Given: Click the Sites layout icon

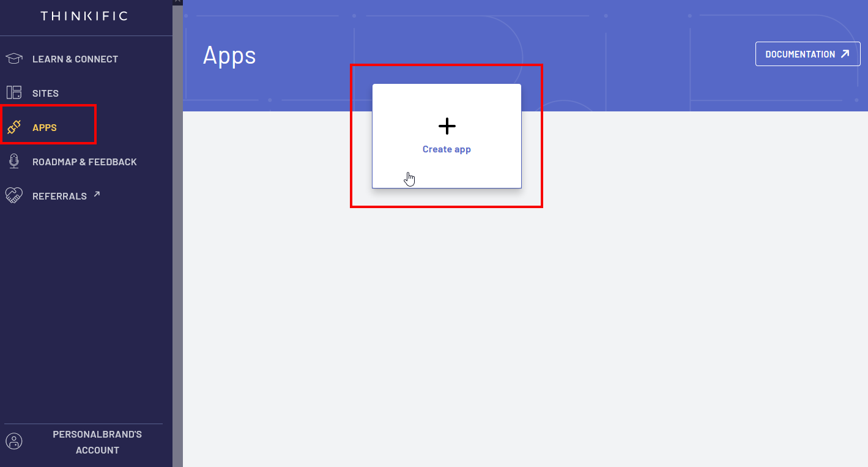Looking at the screenshot, I should (14, 93).
